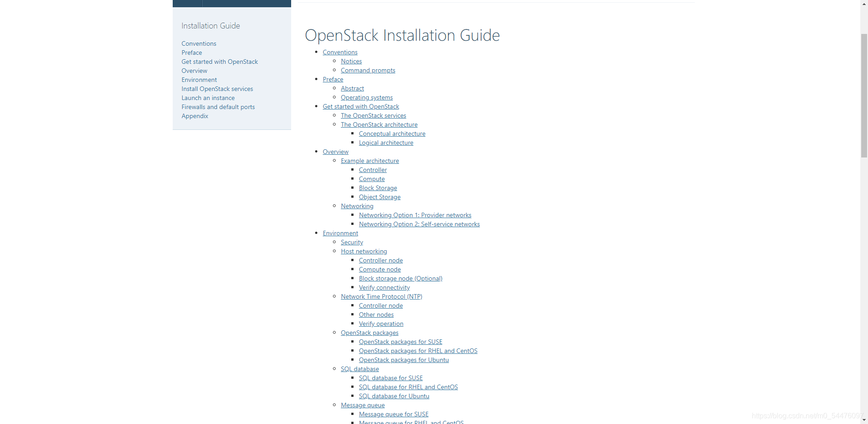
Task: Open SQL database for RHEL and CentOS
Action: tap(408, 387)
